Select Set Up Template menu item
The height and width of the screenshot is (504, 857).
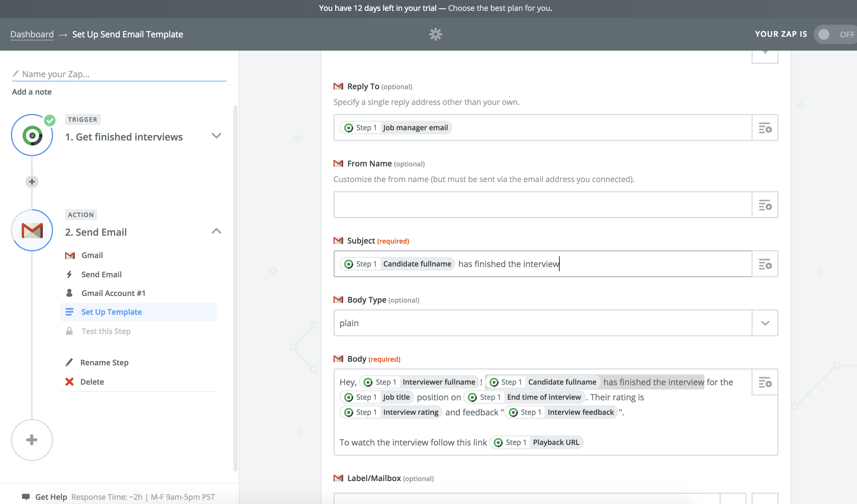click(x=111, y=312)
